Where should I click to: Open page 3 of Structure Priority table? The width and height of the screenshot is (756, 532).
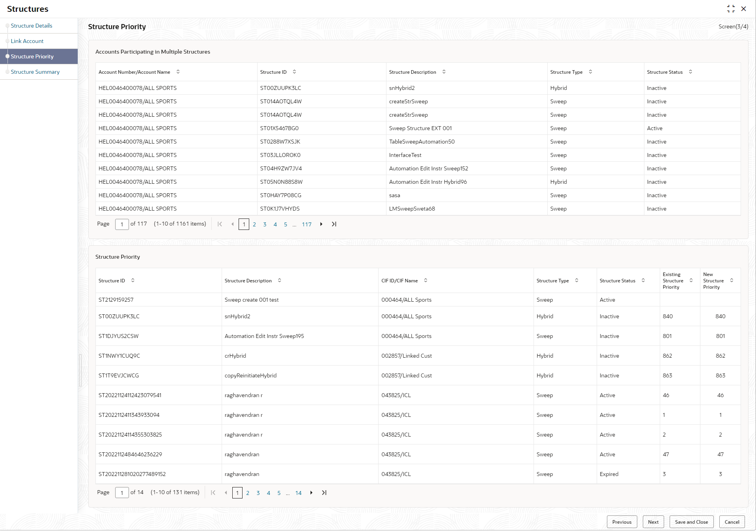point(258,493)
